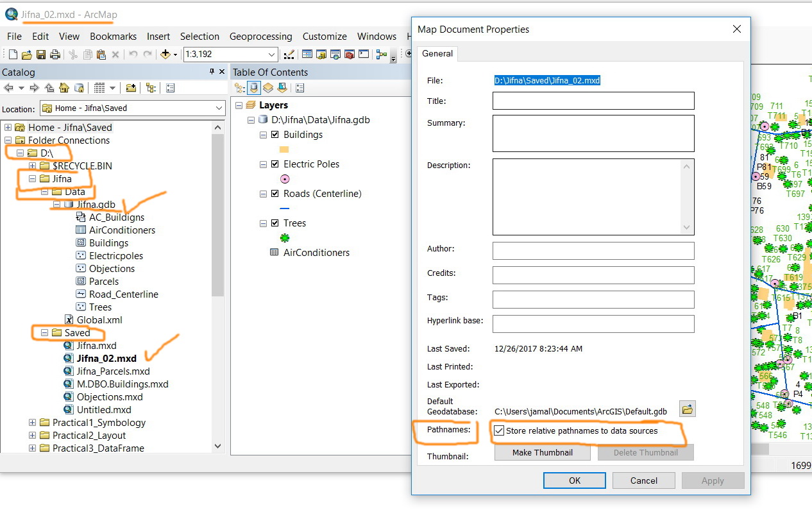Go to Home folder in Catalog
This screenshot has width=812, height=510.
tap(64, 88)
